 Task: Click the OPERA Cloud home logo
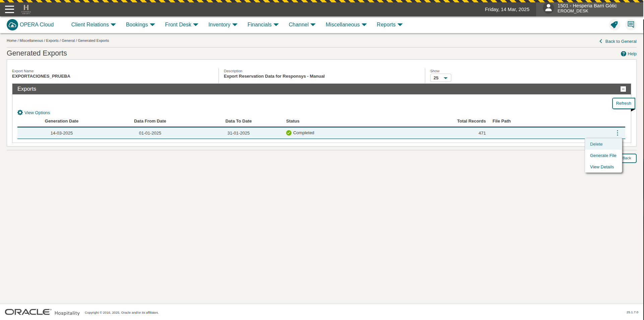(12, 25)
